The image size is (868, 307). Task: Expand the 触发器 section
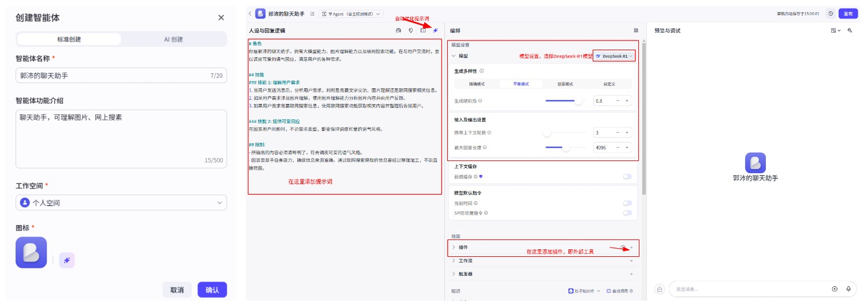[x=454, y=274]
